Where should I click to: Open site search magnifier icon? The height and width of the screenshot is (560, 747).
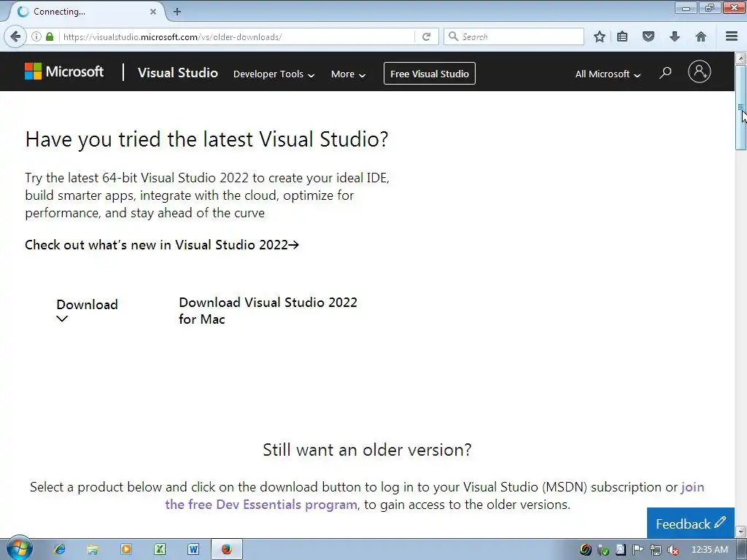coord(665,73)
